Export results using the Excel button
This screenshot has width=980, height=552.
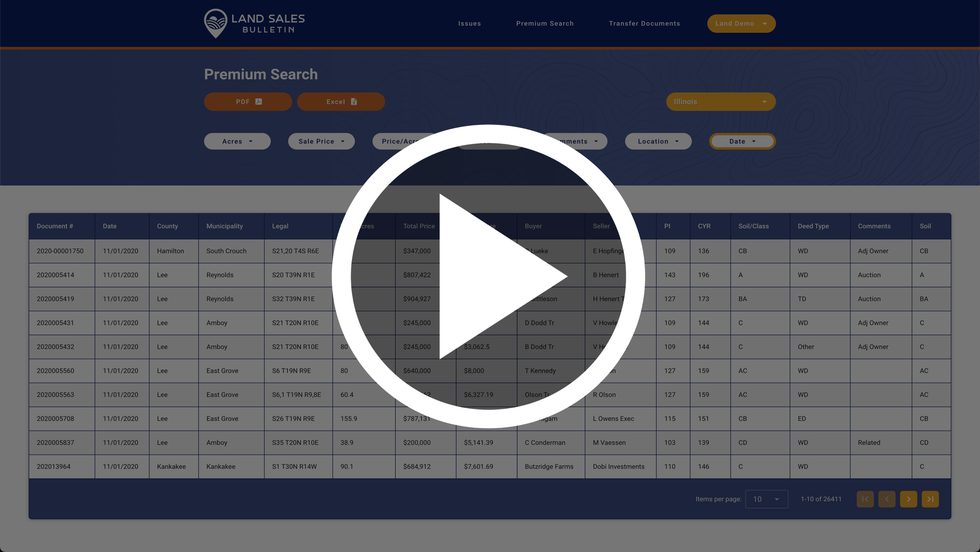coord(341,101)
